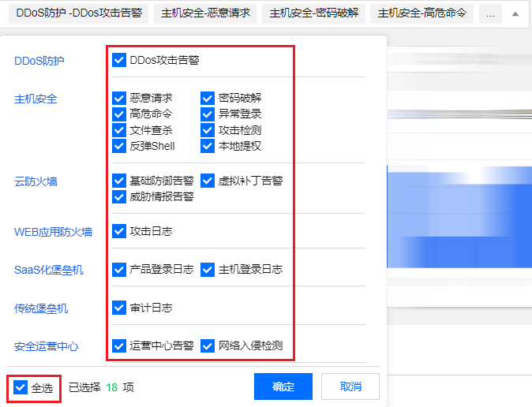This screenshot has width=532, height=407.
Task: Select the 云防火墙 category label
Action: click(36, 181)
